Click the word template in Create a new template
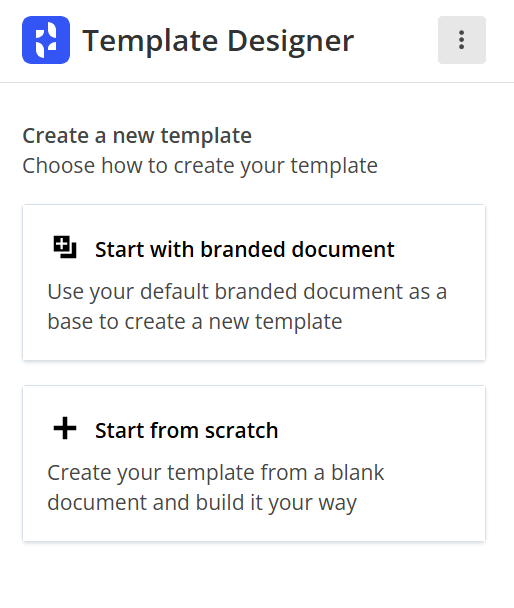 pyautogui.click(x=206, y=136)
